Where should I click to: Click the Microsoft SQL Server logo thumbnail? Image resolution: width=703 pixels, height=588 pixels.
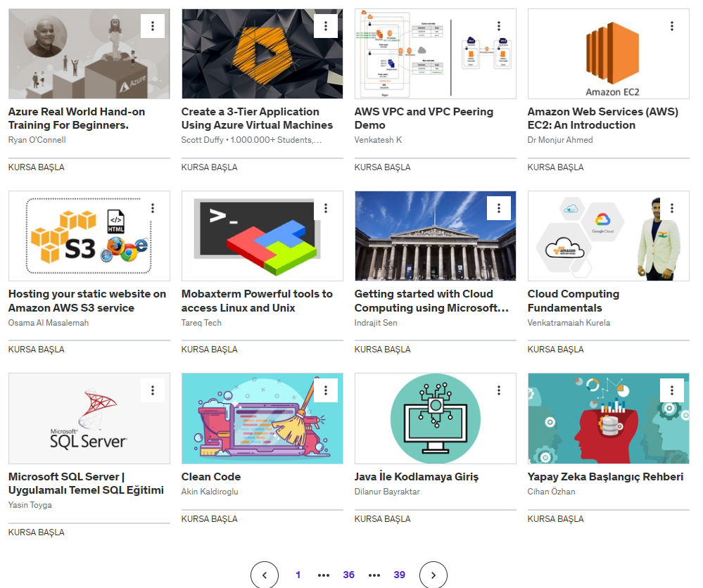click(x=89, y=418)
